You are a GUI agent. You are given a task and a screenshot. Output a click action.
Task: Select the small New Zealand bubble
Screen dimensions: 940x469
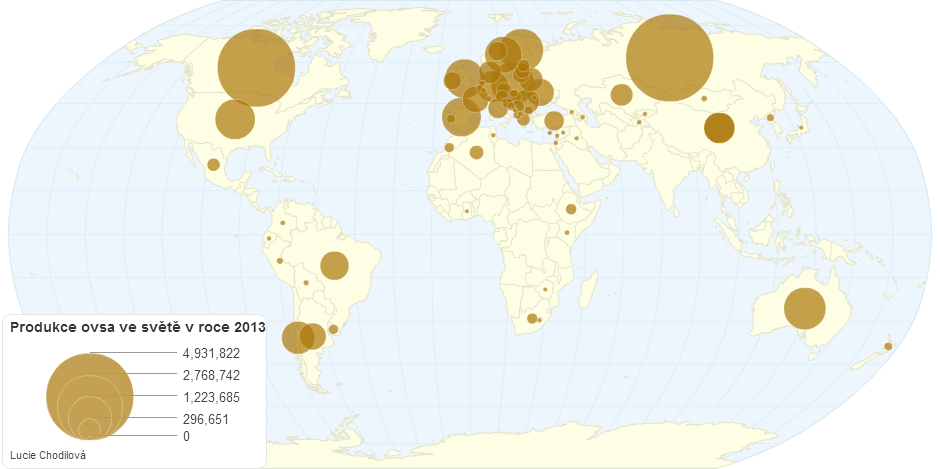pos(888,346)
